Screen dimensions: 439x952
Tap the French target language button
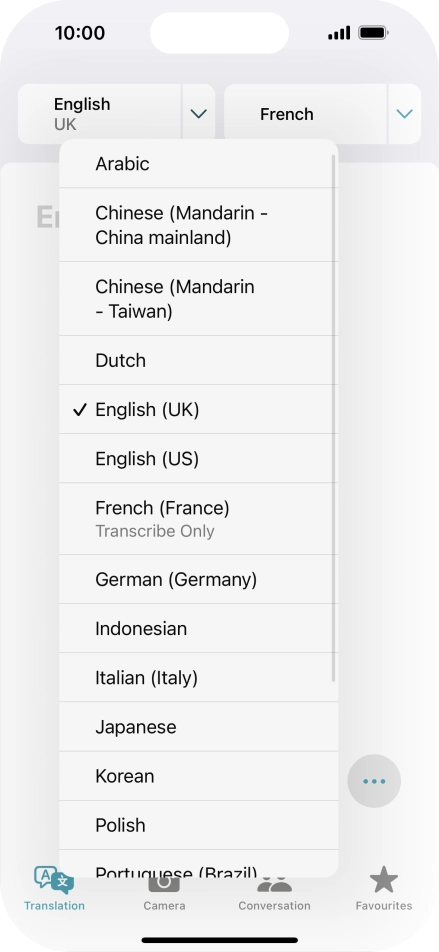click(305, 114)
